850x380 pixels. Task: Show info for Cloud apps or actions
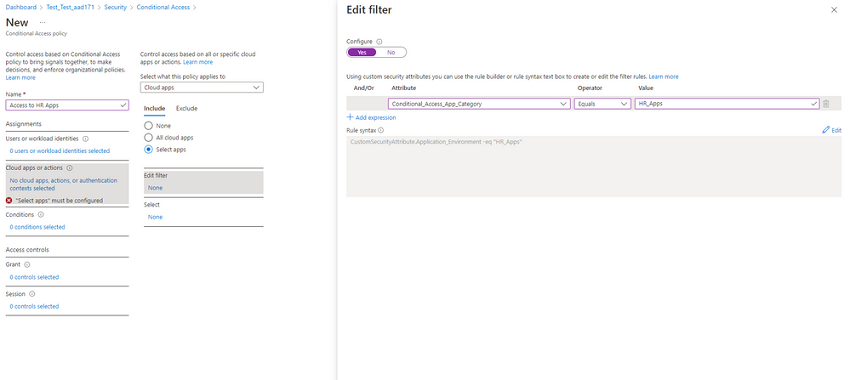[x=69, y=168]
